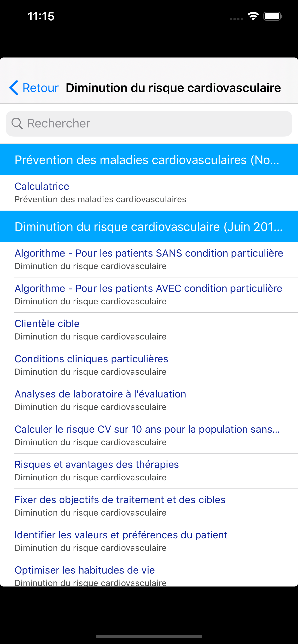Tap the magnifying glass search icon
Viewport: 298px width, 644px height.
point(17,123)
